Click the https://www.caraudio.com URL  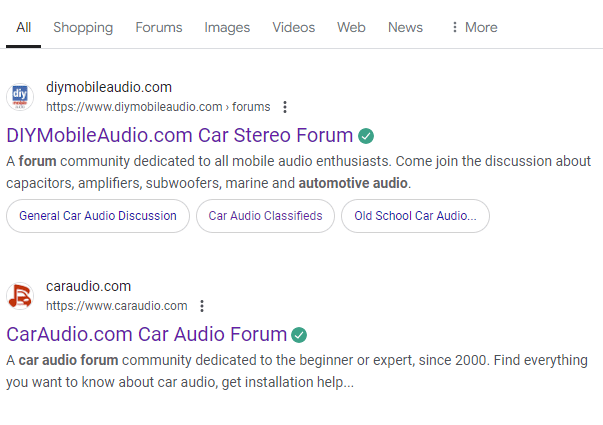coord(117,306)
